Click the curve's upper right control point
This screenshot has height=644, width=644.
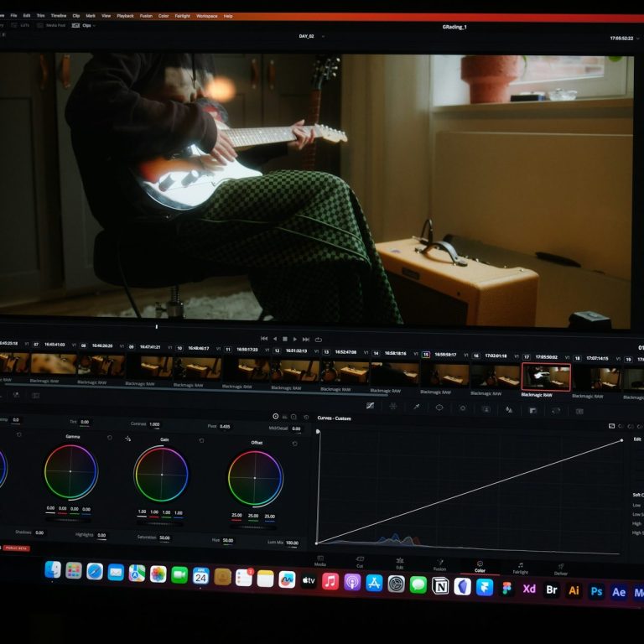pos(621,440)
